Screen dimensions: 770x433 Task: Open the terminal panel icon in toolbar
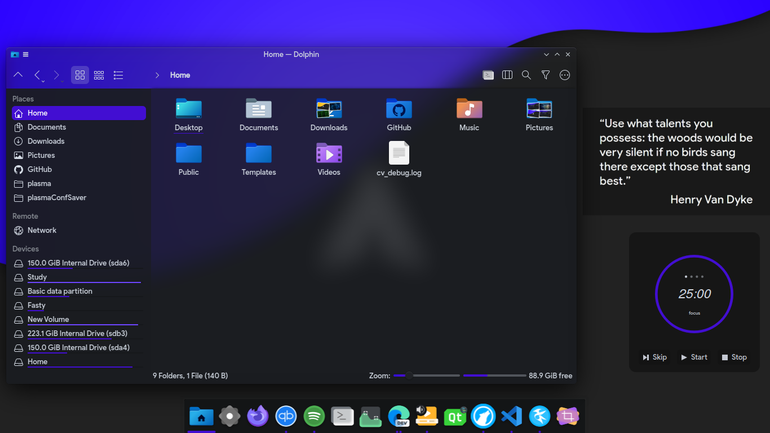pyautogui.click(x=488, y=75)
